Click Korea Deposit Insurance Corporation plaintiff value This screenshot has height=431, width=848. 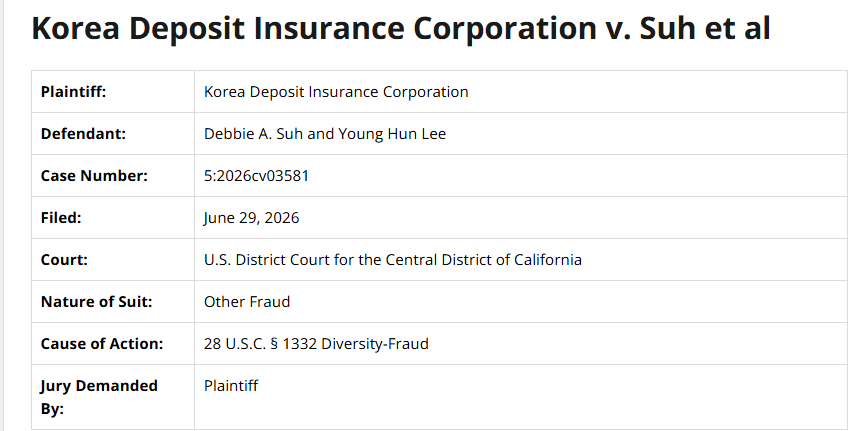[336, 92]
